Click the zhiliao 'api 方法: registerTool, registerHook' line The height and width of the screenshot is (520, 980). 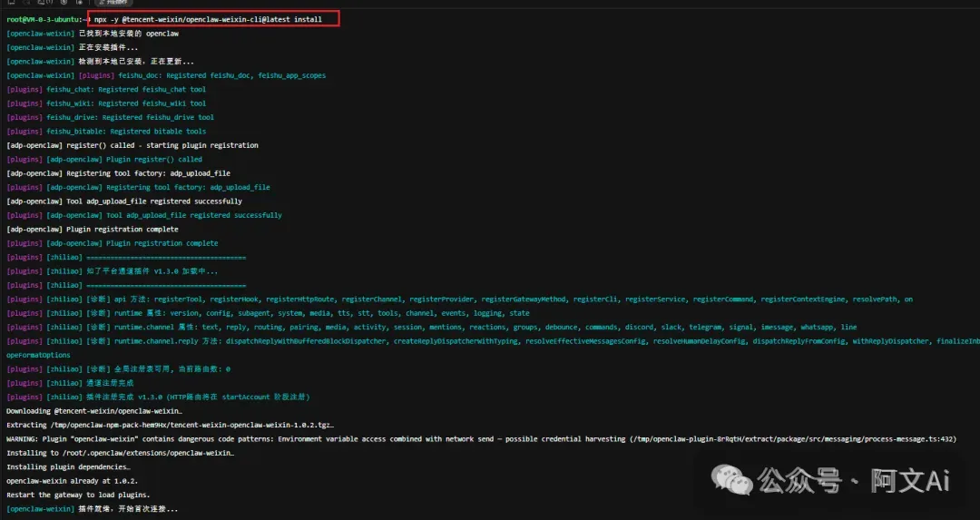coord(459,299)
